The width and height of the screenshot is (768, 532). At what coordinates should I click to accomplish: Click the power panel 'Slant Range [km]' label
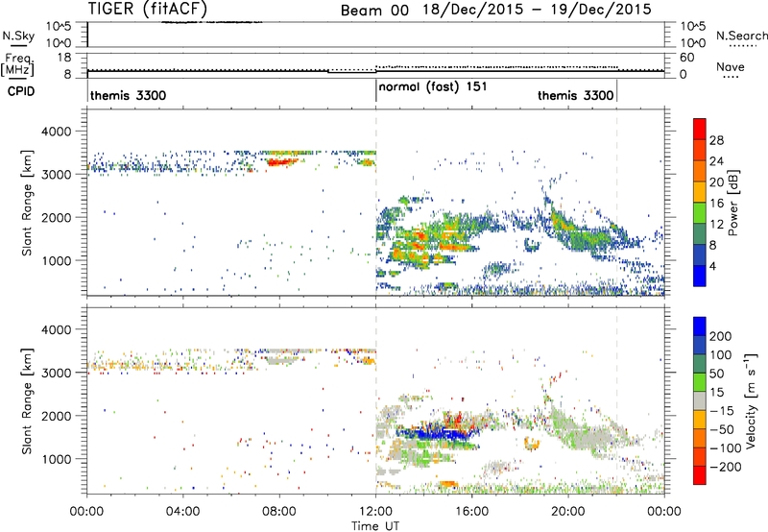(x=27, y=203)
